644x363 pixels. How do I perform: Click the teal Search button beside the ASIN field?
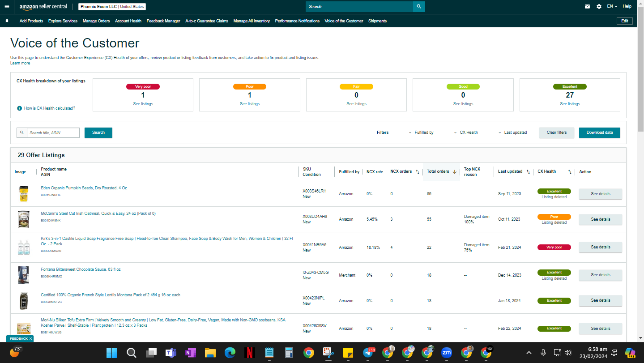tap(98, 132)
